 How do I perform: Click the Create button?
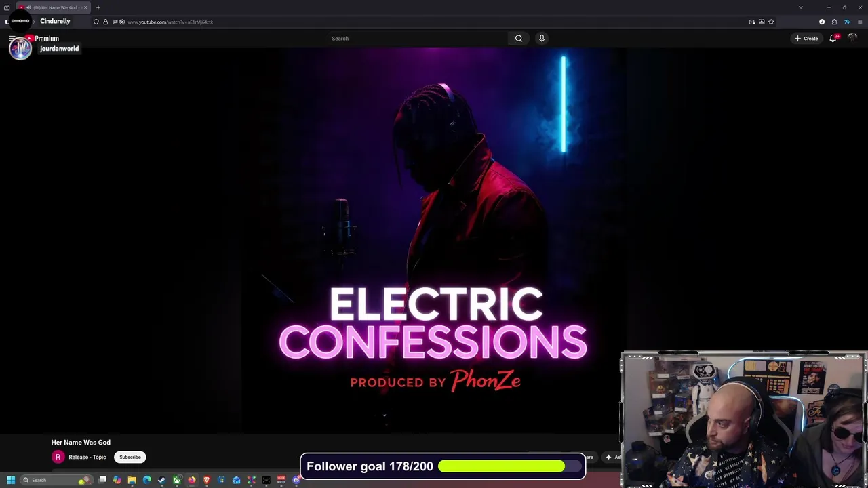point(806,39)
